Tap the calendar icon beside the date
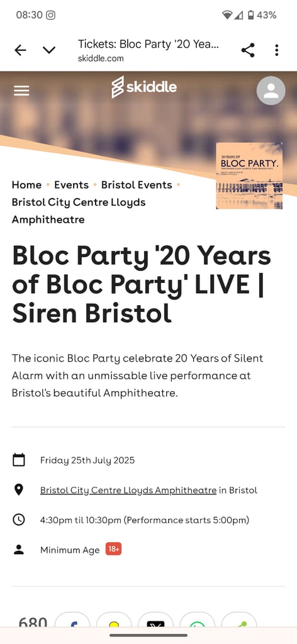Viewport: 297px width, 644px height. (19, 460)
